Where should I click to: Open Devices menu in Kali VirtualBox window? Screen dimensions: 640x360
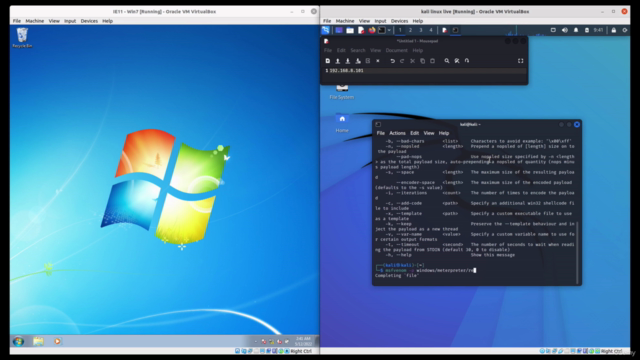pyautogui.click(x=399, y=21)
